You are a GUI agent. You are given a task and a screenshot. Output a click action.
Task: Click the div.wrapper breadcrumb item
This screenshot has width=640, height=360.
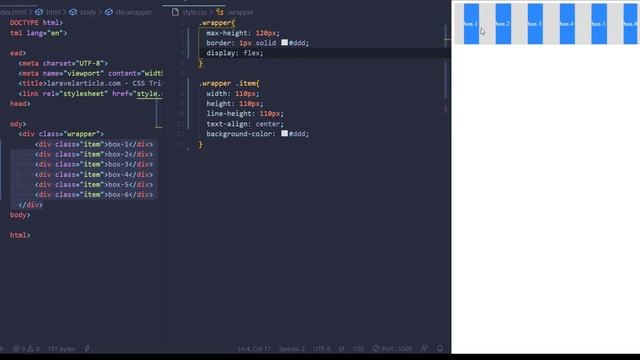pos(129,12)
